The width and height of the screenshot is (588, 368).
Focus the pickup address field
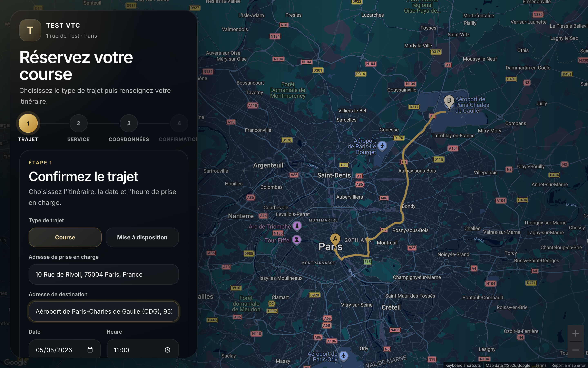[x=104, y=274]
